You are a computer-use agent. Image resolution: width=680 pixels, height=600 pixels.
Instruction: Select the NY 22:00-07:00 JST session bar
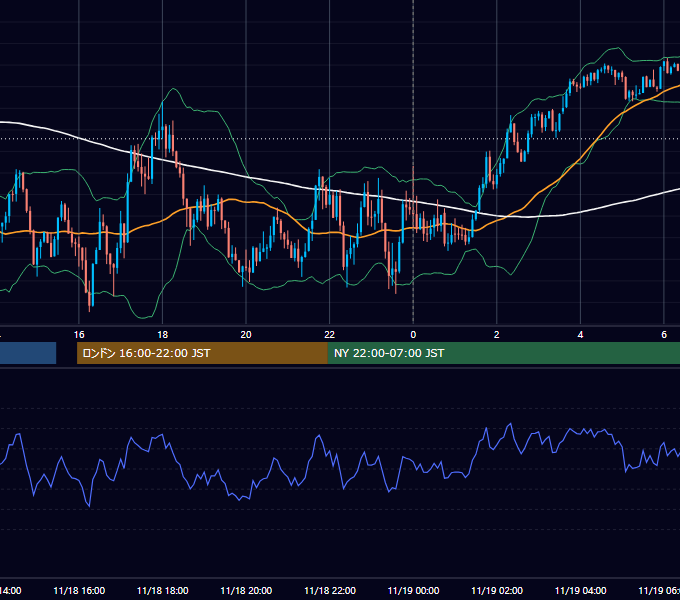tap(503, 353)
